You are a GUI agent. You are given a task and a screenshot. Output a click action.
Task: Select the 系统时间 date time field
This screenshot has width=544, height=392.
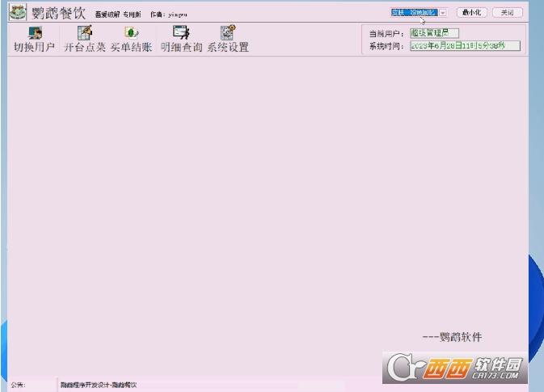click(465, 45)
